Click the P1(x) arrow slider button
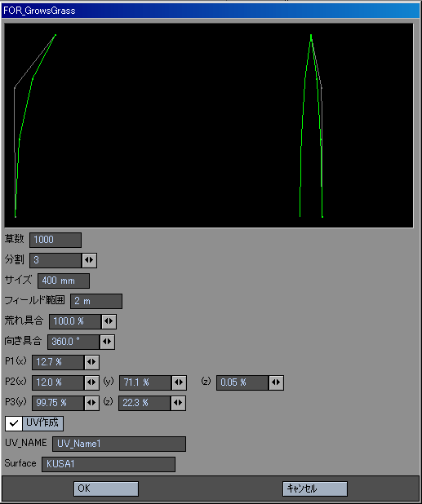The height and width of the screenshot is (504, 422). pos(91,362)
